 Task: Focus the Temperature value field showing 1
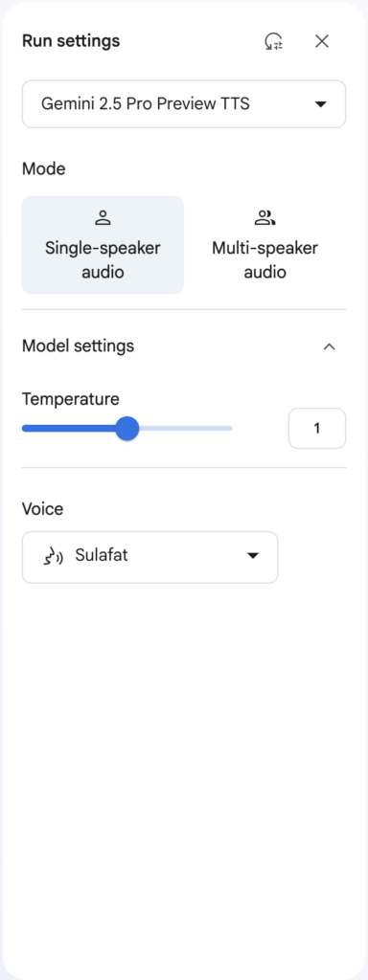316,429
